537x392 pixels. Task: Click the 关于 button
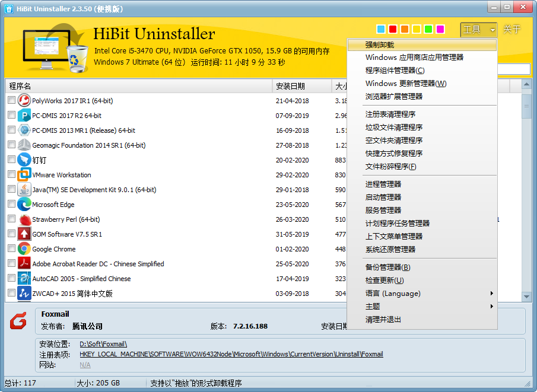coord(511,30)
